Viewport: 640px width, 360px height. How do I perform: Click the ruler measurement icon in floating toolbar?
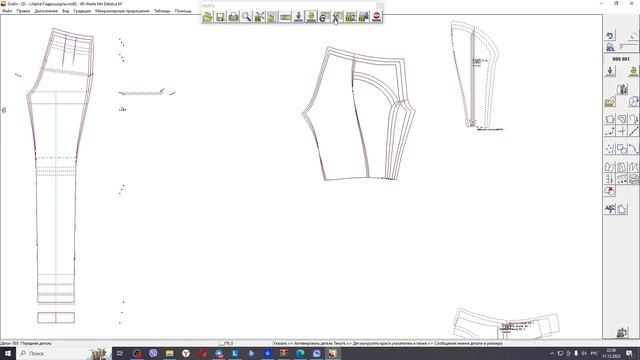[285, 17]
